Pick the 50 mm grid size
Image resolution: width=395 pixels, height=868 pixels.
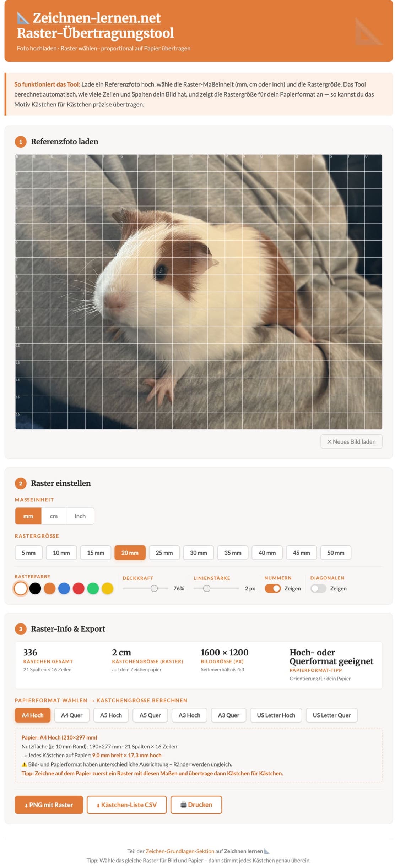[x=336, y=553]
